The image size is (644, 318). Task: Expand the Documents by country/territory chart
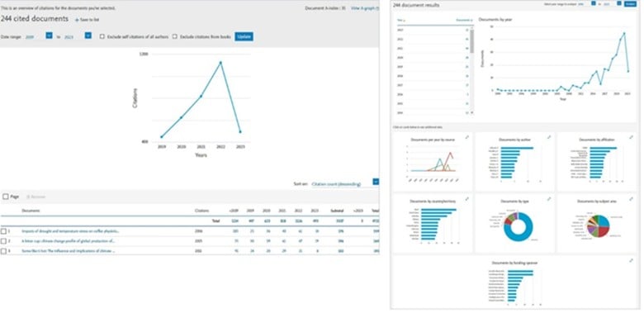click(467, 199)
